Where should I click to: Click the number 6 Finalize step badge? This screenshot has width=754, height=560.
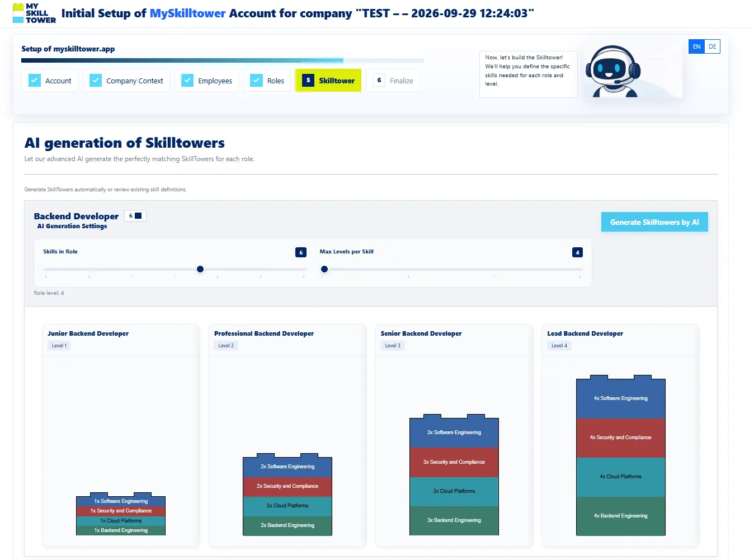pyautogui.click(x=379, y=81)
